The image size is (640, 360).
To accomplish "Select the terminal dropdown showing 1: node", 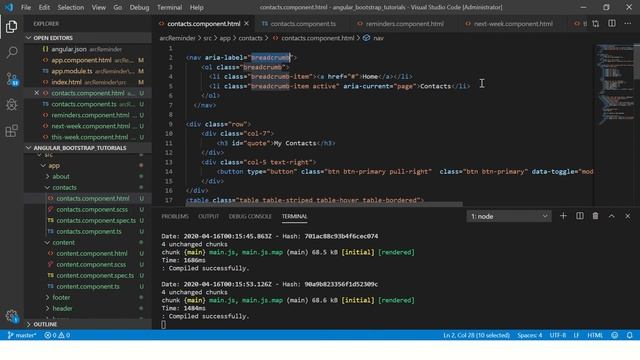I will coord(509,216).
